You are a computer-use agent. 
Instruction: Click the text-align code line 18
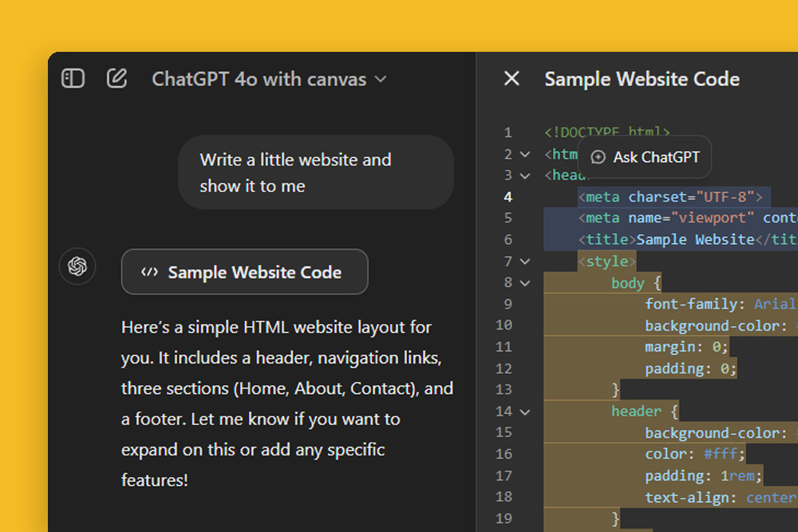tap(721, 498)
